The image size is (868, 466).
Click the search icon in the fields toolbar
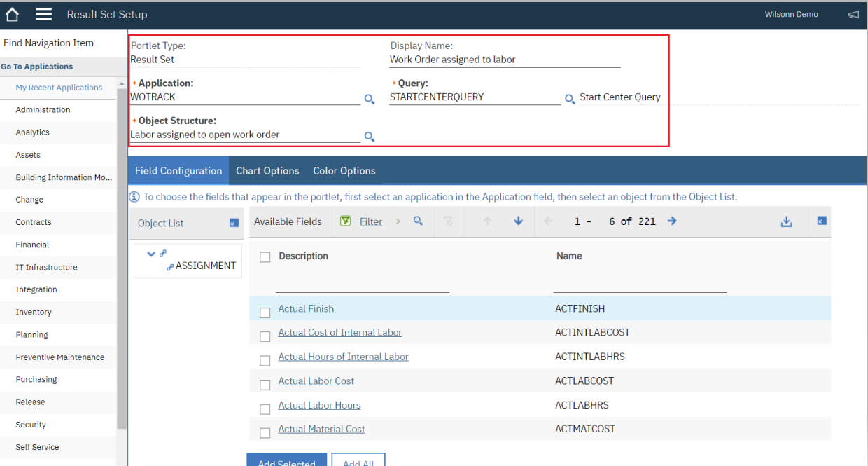[418, 221]
